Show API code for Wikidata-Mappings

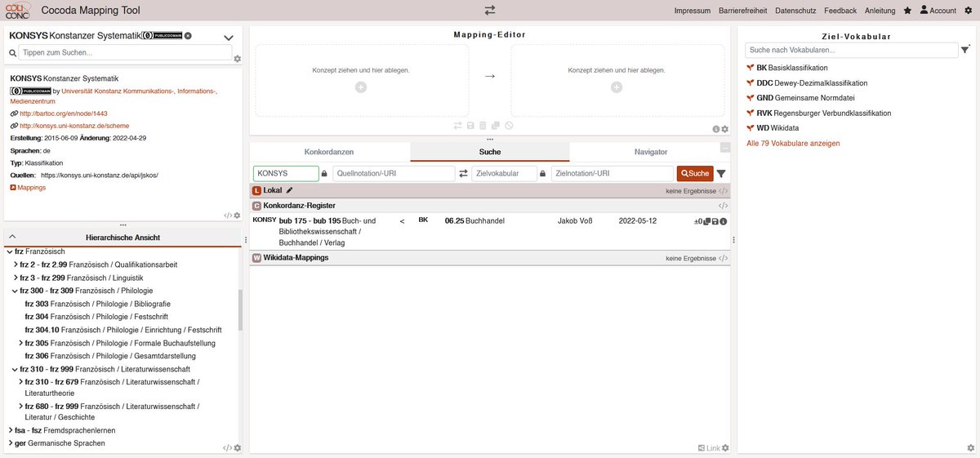pyautogui.click(x=723, y=258)
